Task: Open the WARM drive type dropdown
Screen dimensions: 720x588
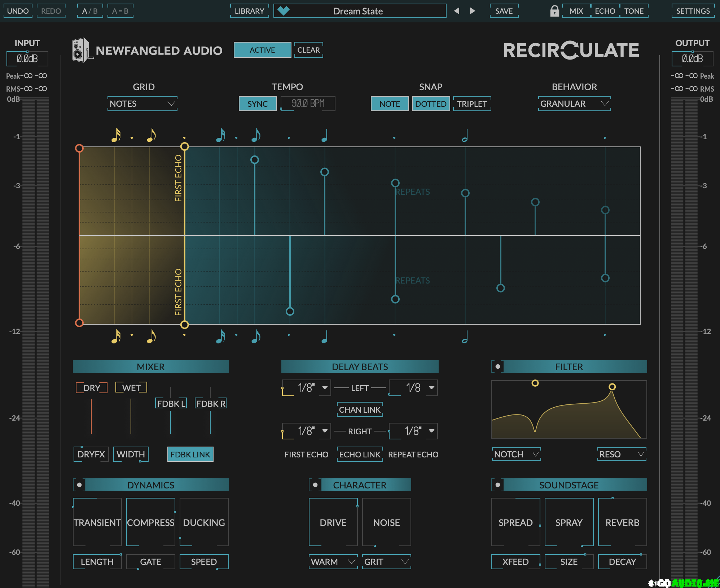Action: [x=333, y=562]
